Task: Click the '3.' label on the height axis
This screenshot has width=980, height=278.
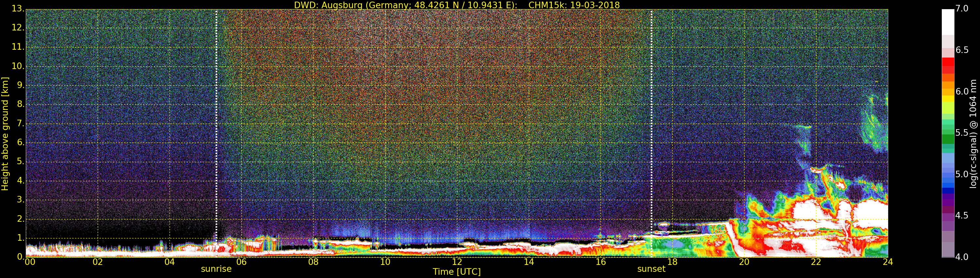Action: tap(21, 200)
